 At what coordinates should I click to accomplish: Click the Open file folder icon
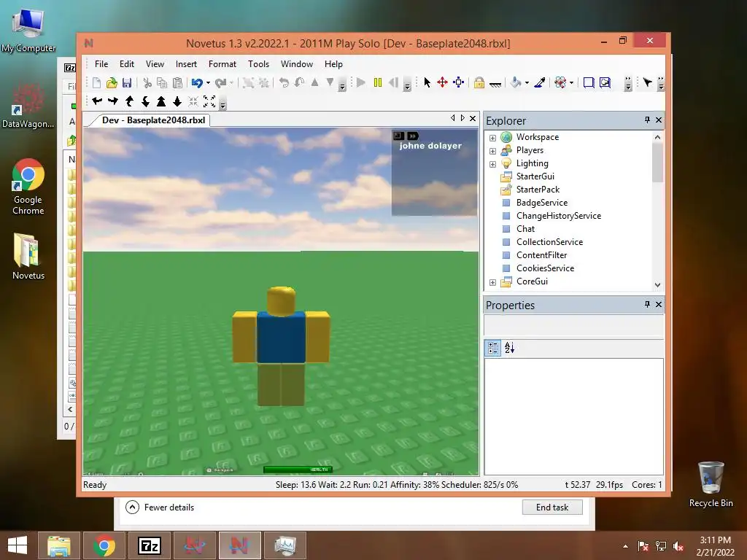tap(112, 83)
